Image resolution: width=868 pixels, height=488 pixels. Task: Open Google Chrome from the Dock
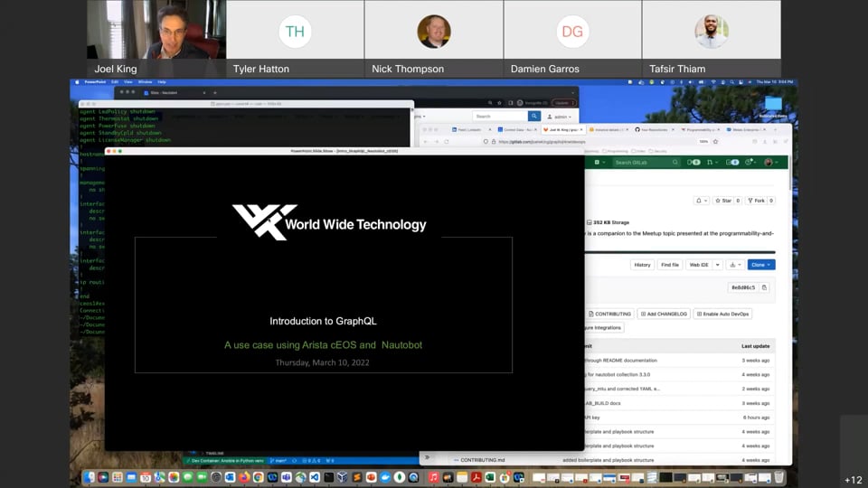tap(258, 477)
